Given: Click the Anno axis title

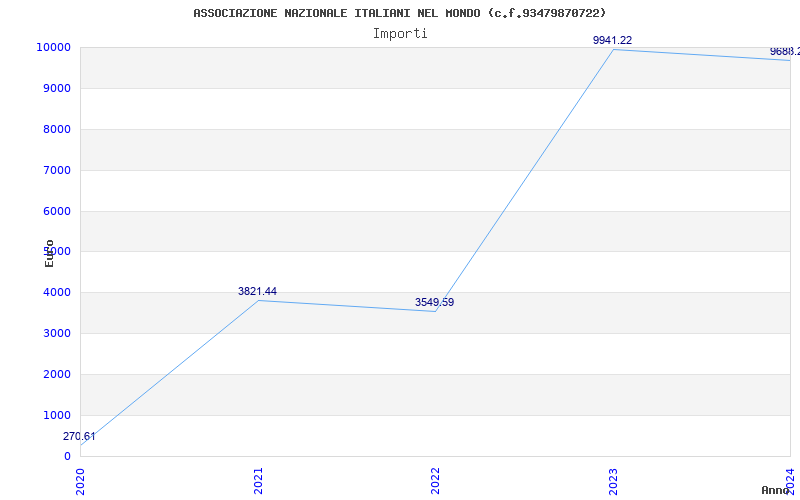Looking at the screenshot, I should tap(776, 490).
